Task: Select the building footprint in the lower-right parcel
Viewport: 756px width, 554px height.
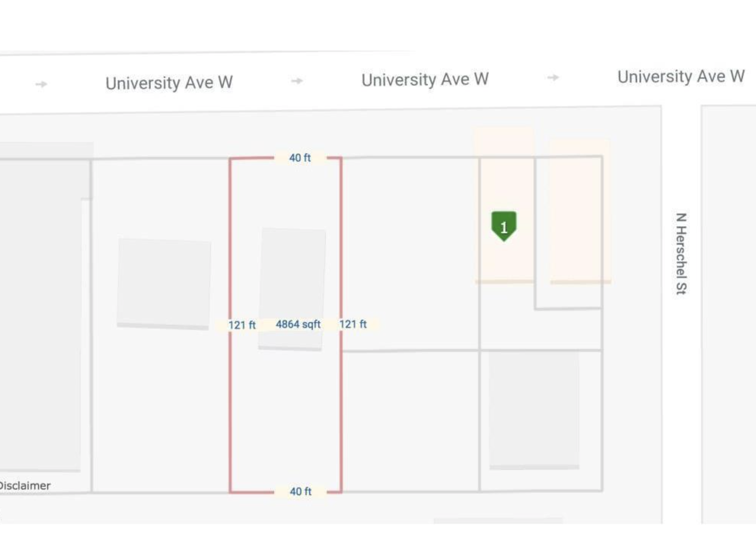Action: click(x=534, y=409)
